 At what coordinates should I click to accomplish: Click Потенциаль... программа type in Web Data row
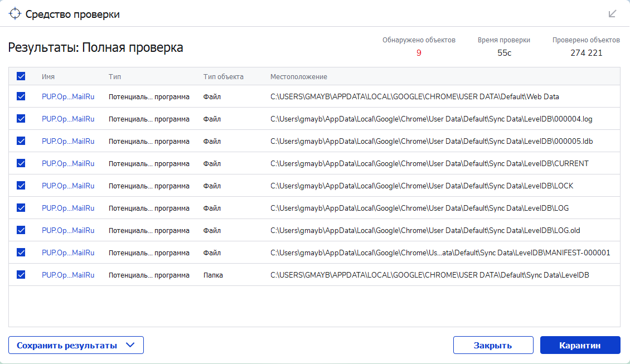pos(149,97)
